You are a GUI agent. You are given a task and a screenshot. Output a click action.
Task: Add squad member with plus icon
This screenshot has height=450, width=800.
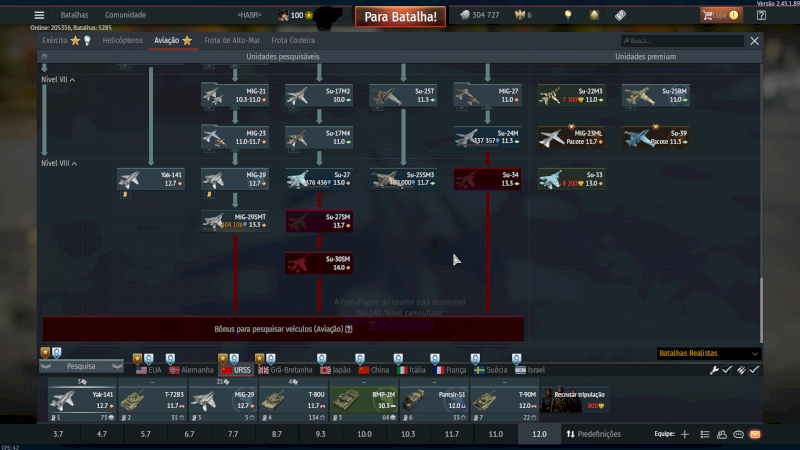[x=685, y=434]
